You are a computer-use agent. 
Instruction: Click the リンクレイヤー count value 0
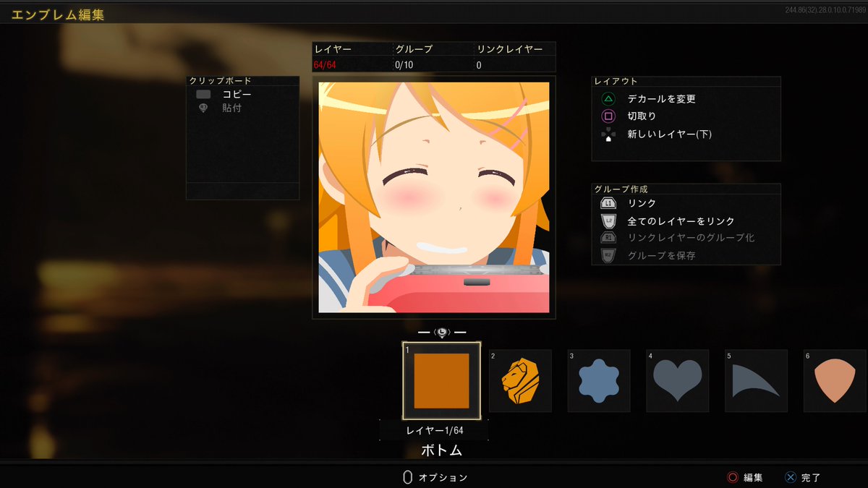(479, 65)
